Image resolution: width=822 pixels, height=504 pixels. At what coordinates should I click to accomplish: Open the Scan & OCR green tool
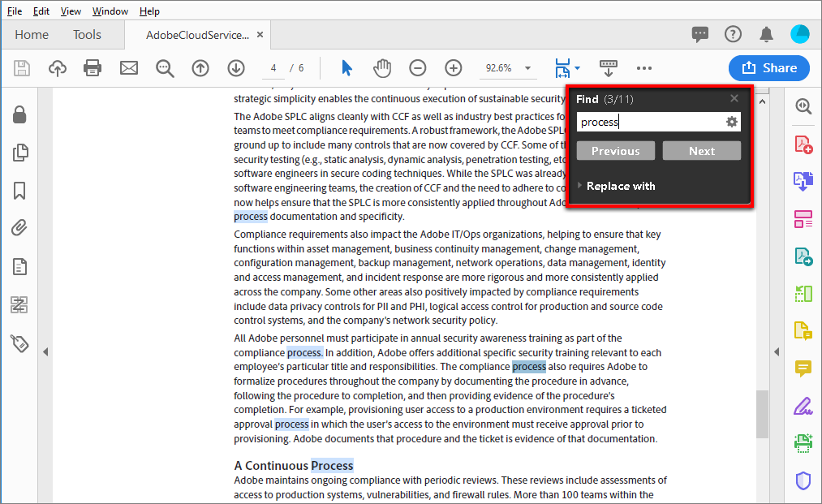(803, 443)
